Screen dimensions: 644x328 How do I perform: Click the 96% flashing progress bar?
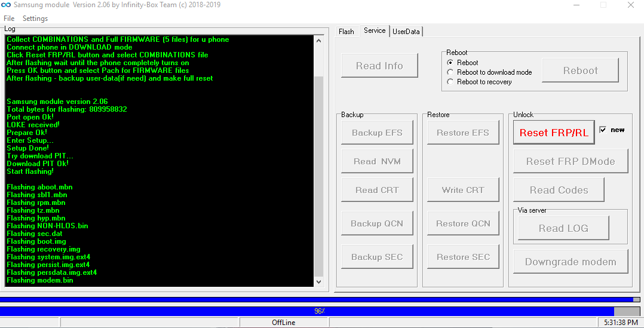(320, 311)
